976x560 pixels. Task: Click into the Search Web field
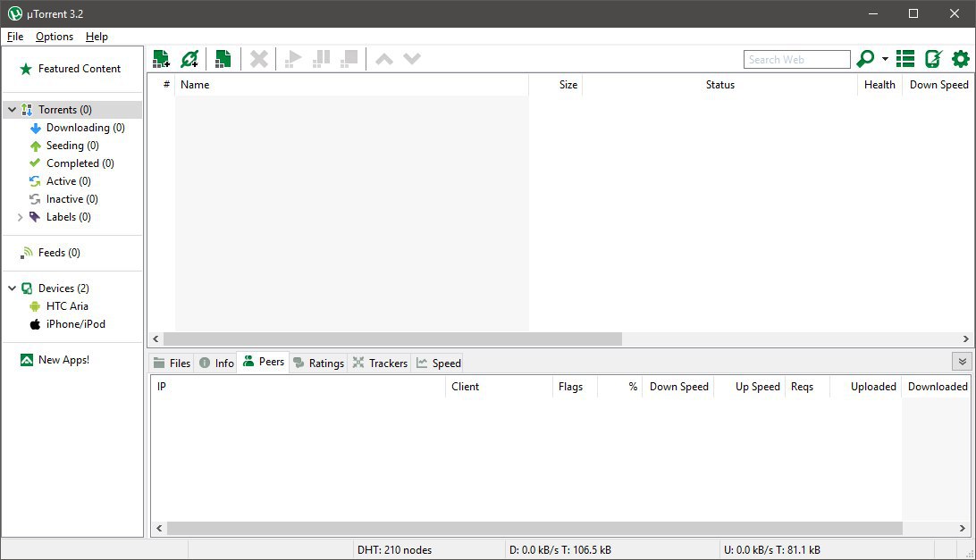click(x=796, y=59)
